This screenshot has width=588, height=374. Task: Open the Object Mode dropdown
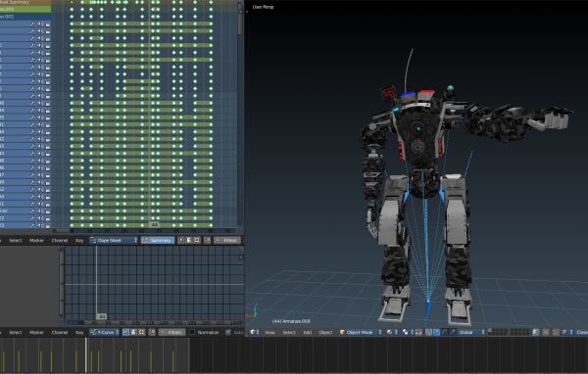(361, 333)
